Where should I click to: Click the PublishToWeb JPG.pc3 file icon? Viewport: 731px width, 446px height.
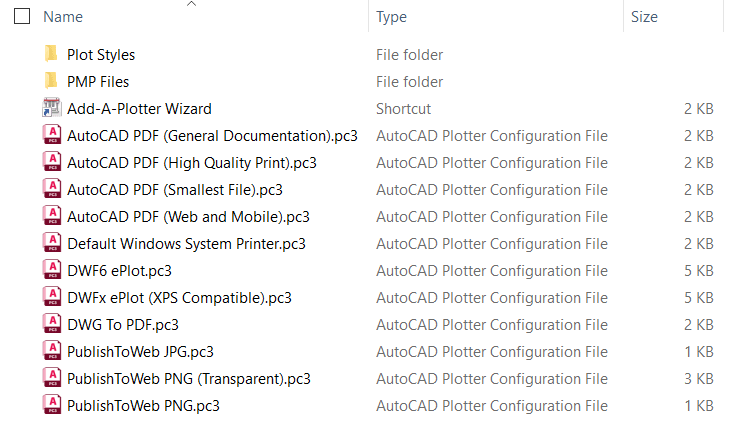51,351
